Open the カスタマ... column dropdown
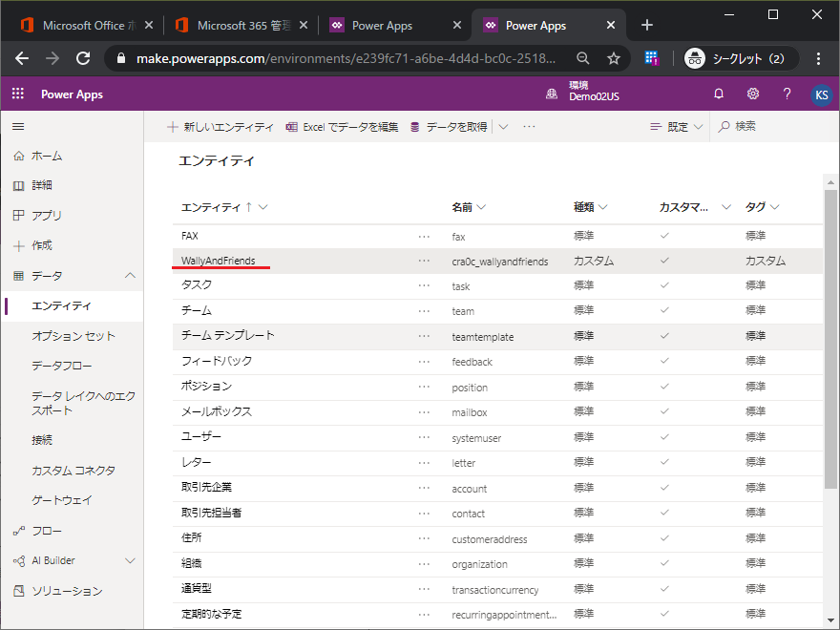The height and width of the screenshot is (630, 840). (725, 207)
